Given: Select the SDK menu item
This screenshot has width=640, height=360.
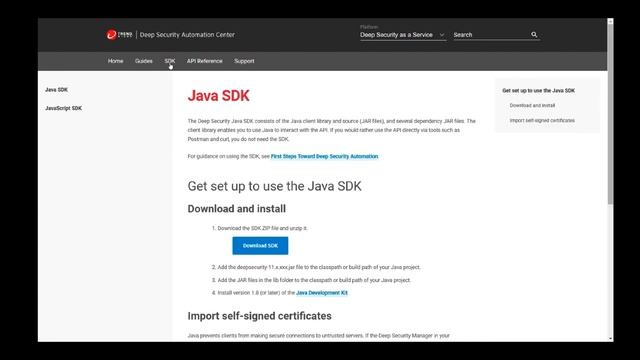Looking at the screenshot, I should tap(170, 61).
